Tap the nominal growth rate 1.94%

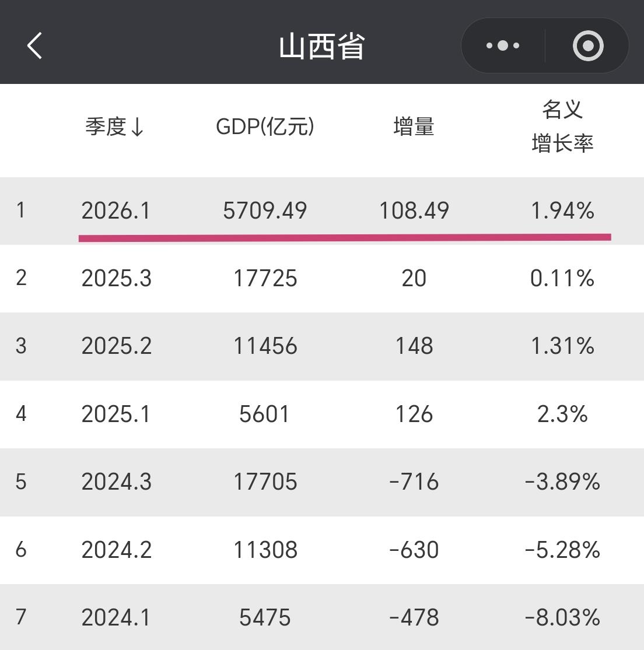coord(562,211)
